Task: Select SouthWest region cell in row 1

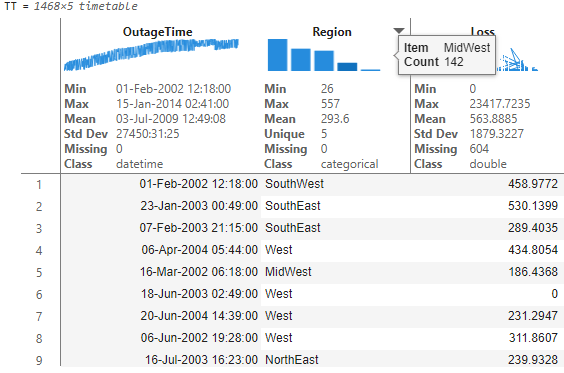Action: click(294, 184)
